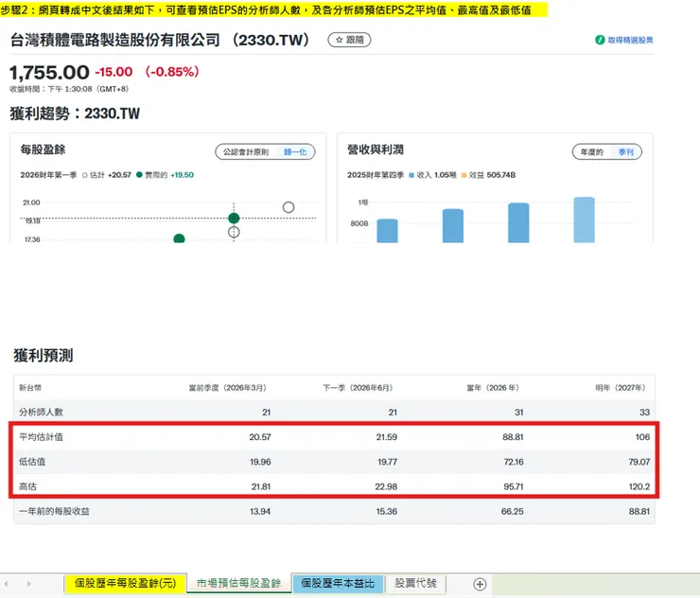Click the 一年前的每股收益 row label
Image resolution: width=700 pixels, height=598 pixels.
[x=54, y=511]
